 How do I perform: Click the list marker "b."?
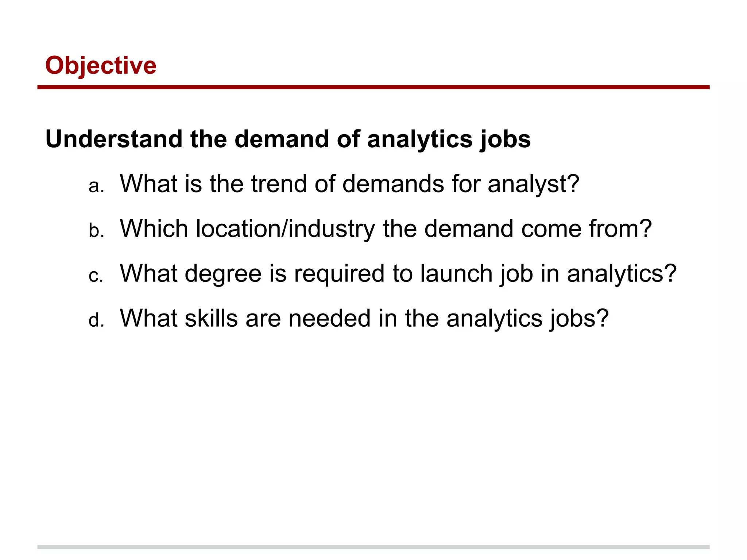point(96,231)
